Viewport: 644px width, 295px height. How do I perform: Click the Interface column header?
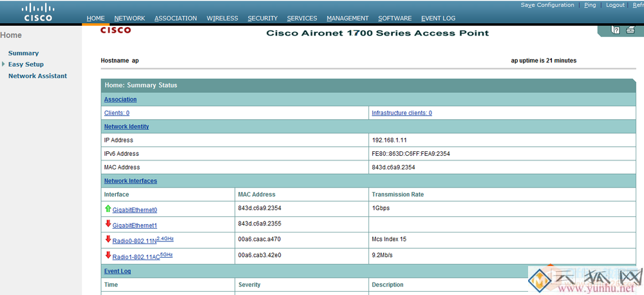click(x=116, y=195)
